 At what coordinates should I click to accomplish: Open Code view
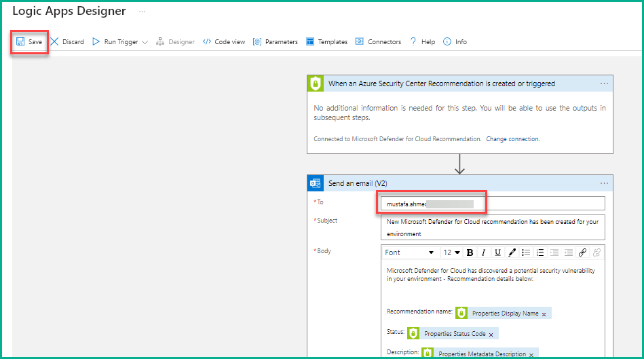click(x=224, y=42)
